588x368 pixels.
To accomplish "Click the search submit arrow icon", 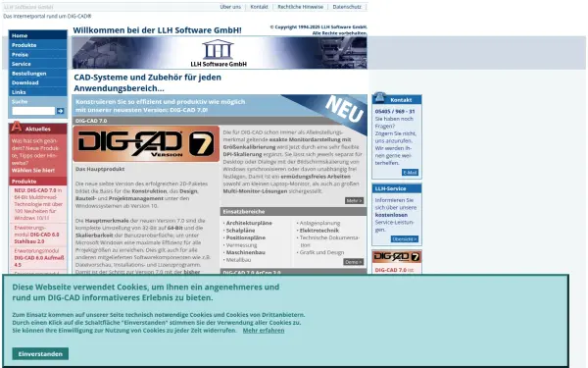I will pos(60,111).
